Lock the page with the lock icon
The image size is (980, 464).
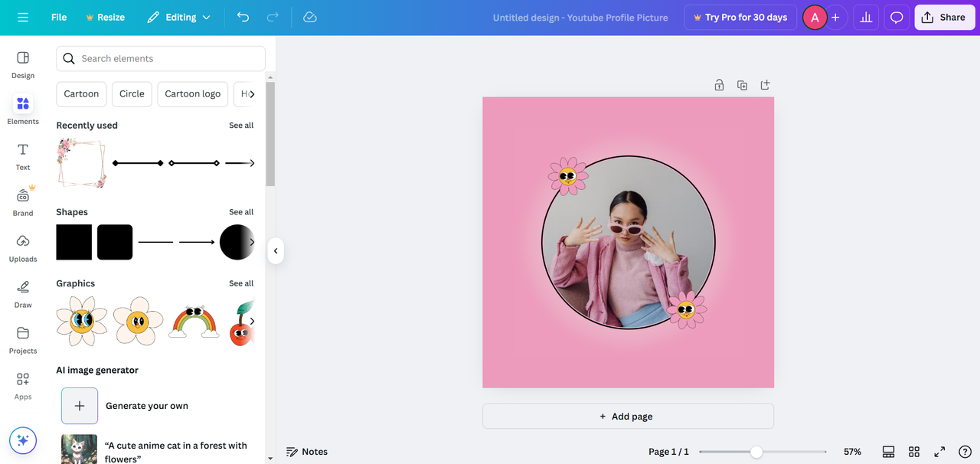coord(719,85)
